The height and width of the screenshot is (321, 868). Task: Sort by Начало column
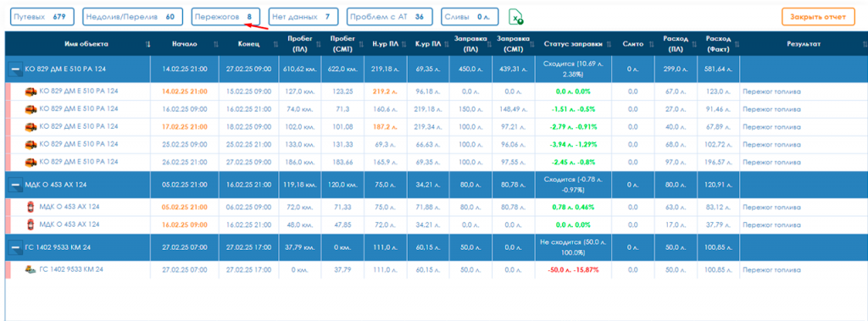tap(216, 44)
